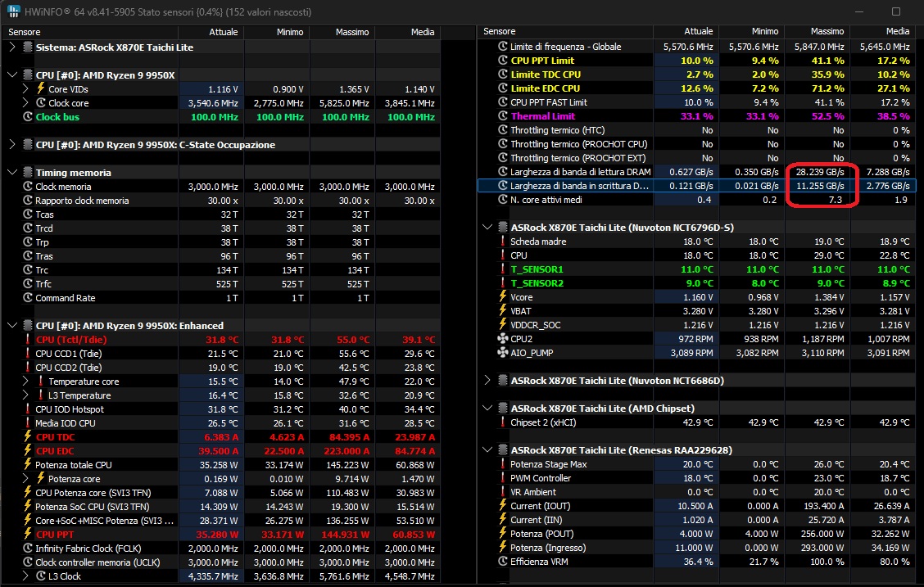The image size is (924, 587).
Task: Click the thermometer icon next to T_SENSOR2
Action: click(503, 283)
